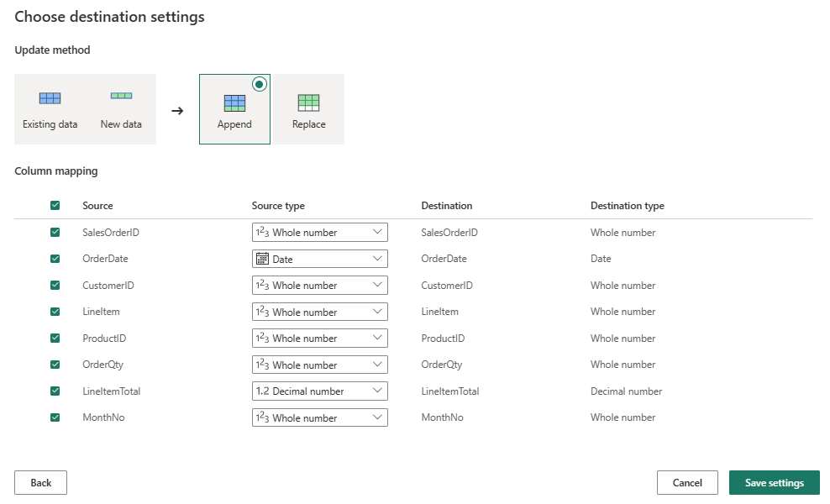Click the Append table icon
The image size is (830, 504).
(x=234, y=103)
